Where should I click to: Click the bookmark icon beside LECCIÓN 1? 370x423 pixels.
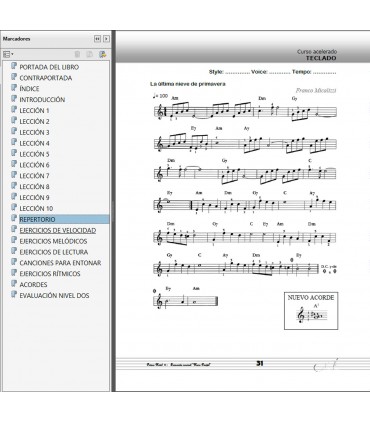point(14,110)
